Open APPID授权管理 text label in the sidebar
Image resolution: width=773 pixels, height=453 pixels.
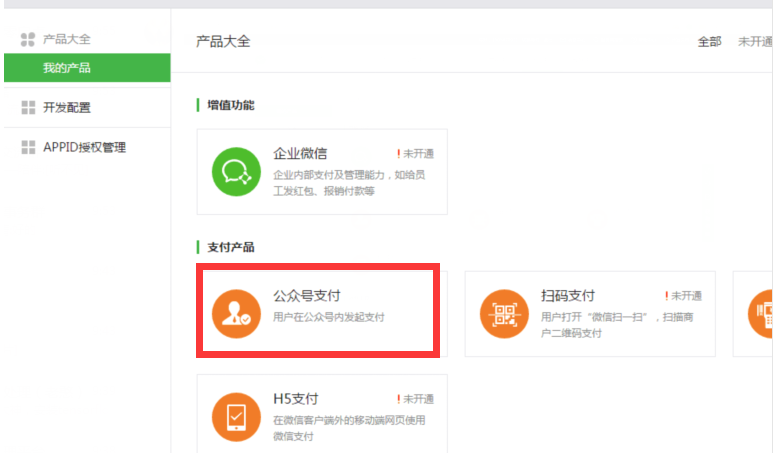[85, 148]
